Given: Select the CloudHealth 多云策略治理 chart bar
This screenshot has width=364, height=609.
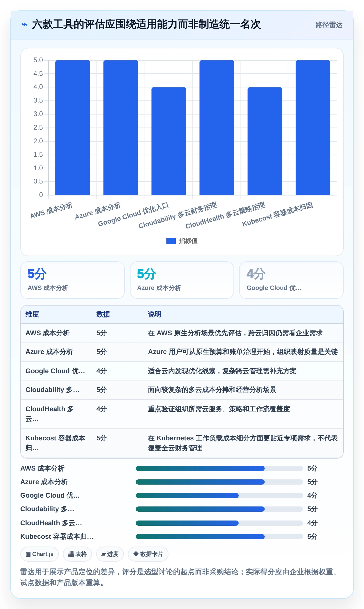Looking at the screenshot, I should [x=265, y=141].
